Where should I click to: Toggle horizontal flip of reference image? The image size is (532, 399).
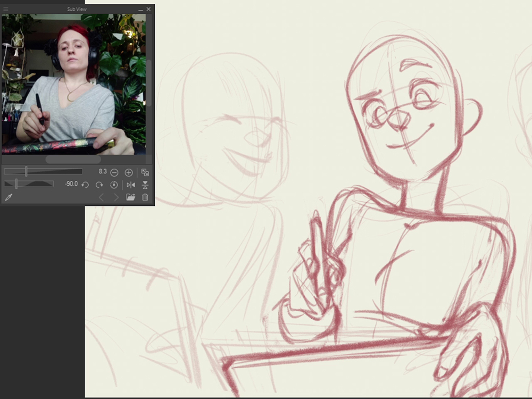[x=130, y=185]
